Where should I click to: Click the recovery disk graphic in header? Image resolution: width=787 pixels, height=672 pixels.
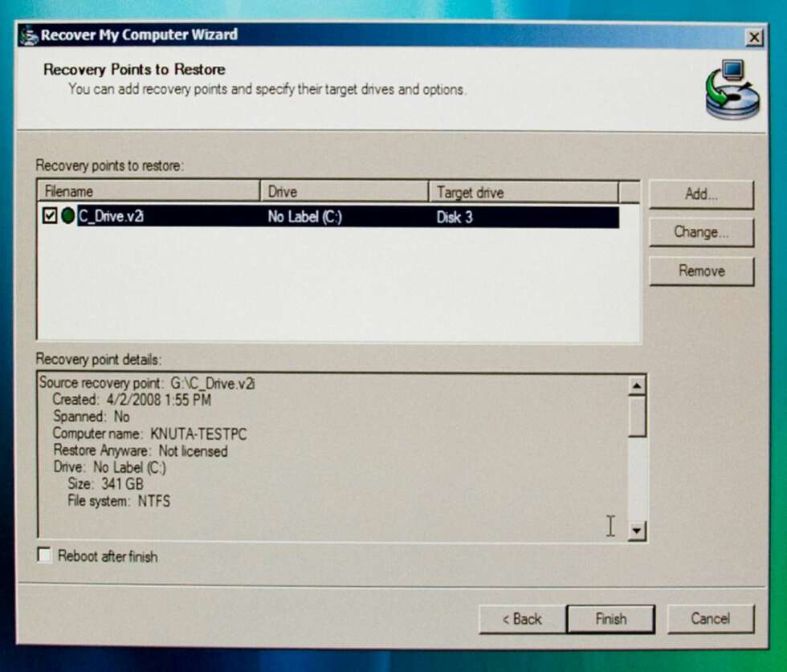pyautogui.click(x=732, y=89)
